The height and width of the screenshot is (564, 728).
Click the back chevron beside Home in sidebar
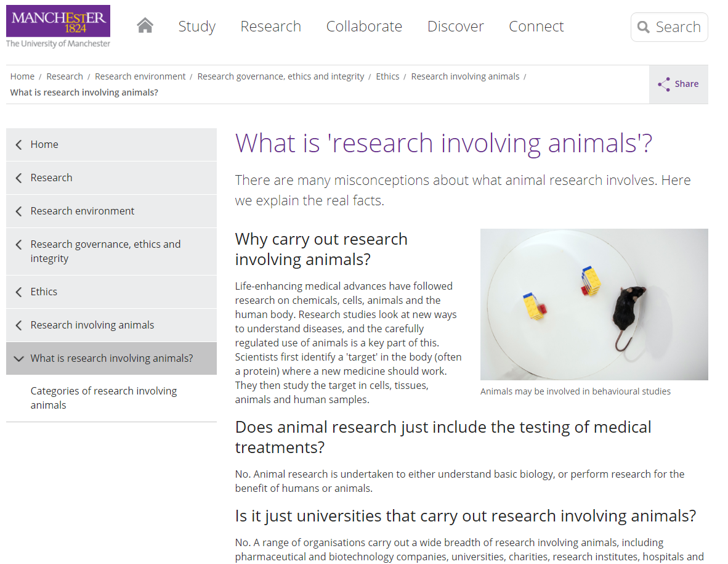point(18,145)
